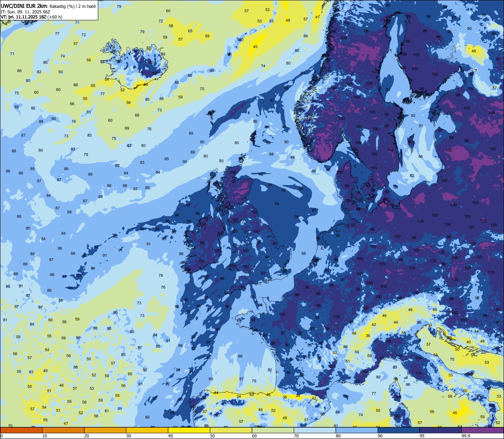Image resolution: width=504 pixels, height=439 pixels.
Task: Click the humidity value '34' on Spain's north coast
Action: 239,396
